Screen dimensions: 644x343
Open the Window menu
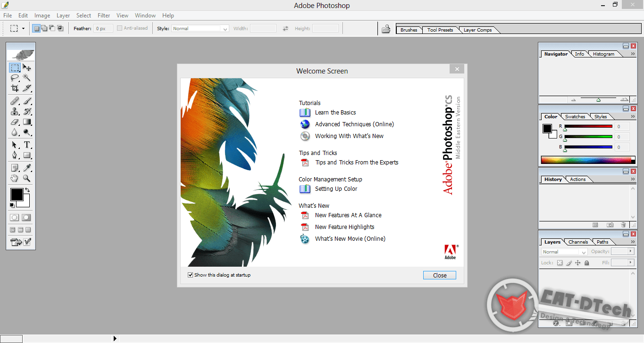click(x=145, y=16)
